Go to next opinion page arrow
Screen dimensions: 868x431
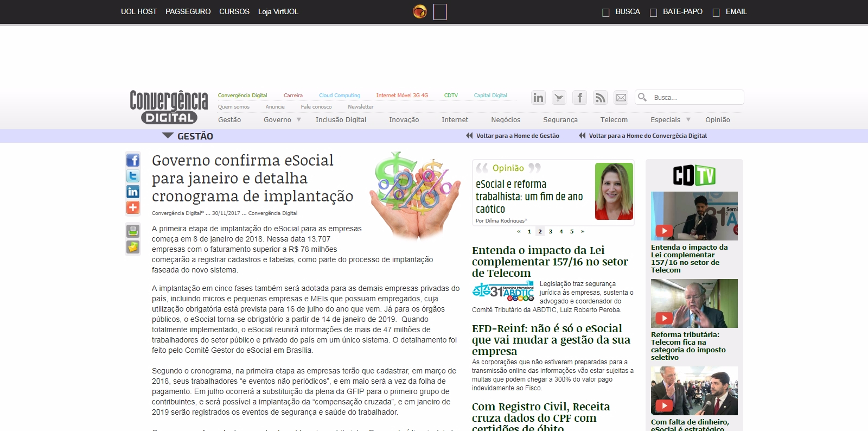tap(583, 231)
